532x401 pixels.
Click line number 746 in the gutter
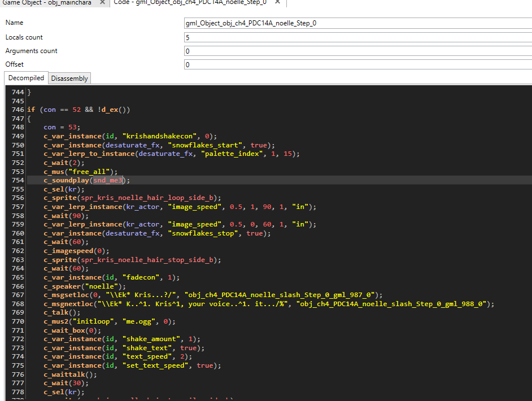point(18,110)
